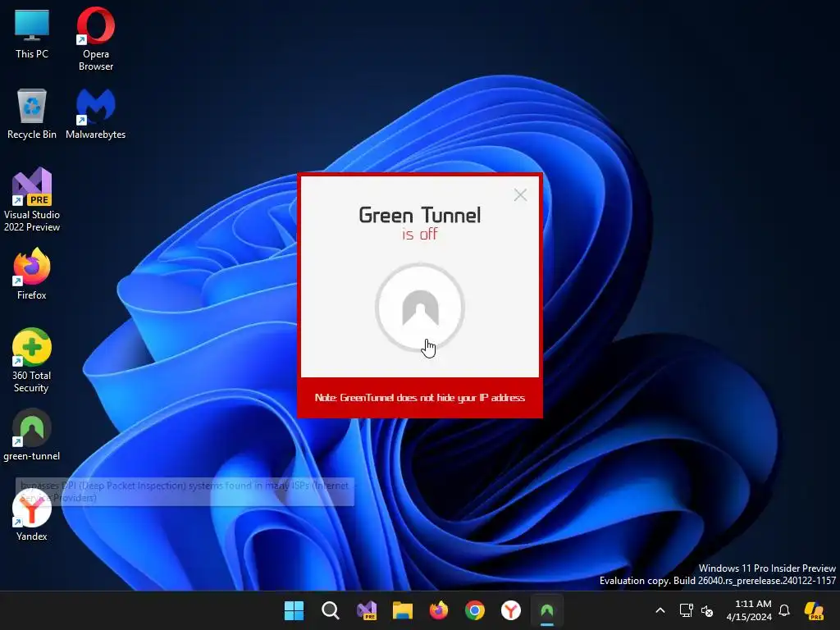The width and height of the screenshot is (840, 630).
Task: Select the Firefox desktop shortcut
Action: [x=32, y=274]
